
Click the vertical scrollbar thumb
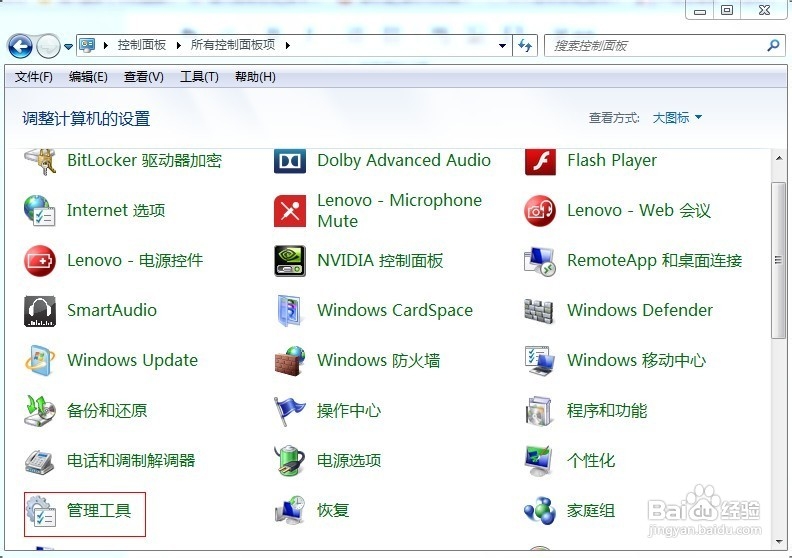tap(778, 261)
